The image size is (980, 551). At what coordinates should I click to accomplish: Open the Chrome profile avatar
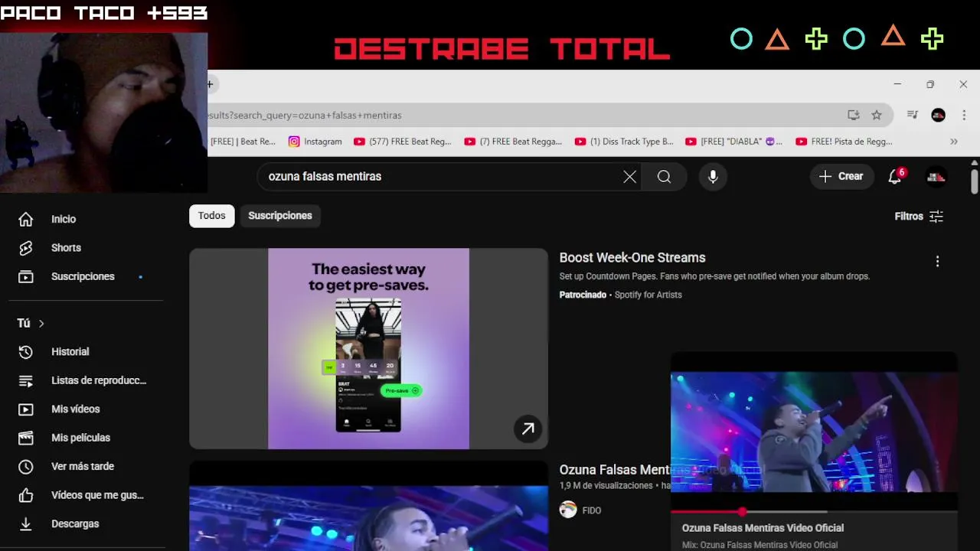pos(938,115)
